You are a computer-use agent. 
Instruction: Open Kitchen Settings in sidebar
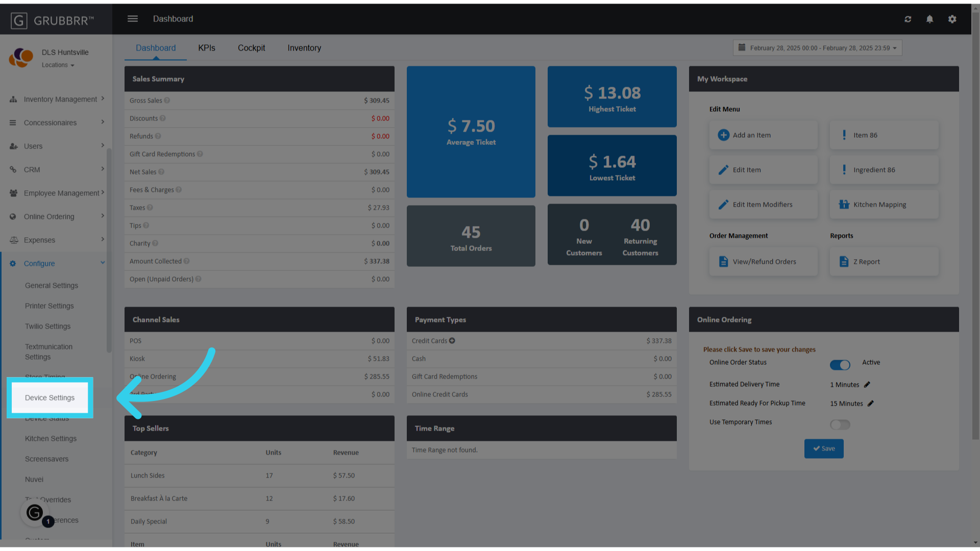pos(51,439)
